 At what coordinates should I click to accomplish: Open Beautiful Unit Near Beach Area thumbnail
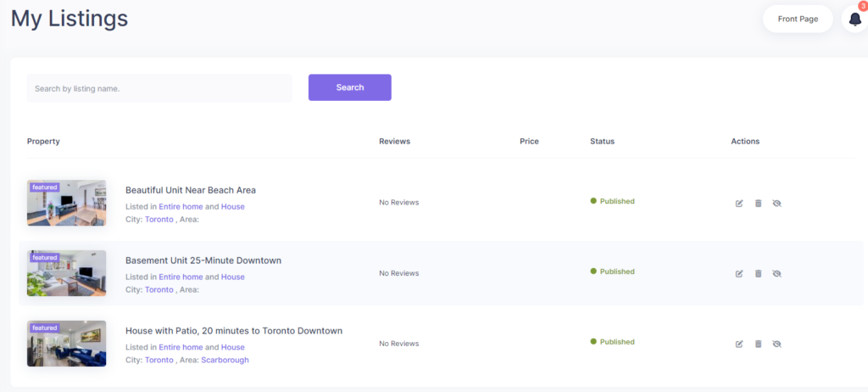click(66, 203)
